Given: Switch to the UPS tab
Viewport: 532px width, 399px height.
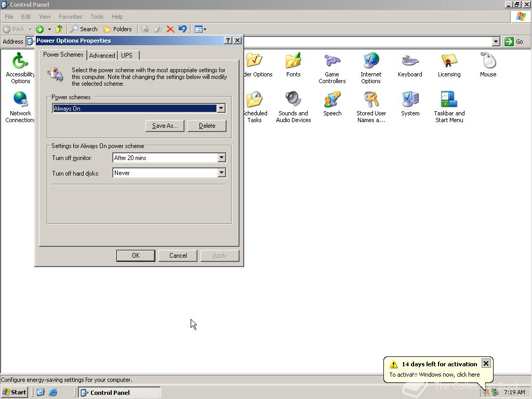Looking at the screenshot, I should pos(128,55).
